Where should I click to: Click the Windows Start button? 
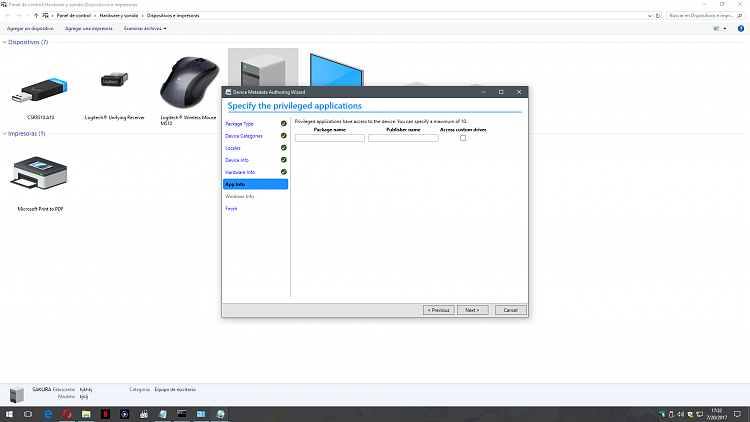pos(9,413)
